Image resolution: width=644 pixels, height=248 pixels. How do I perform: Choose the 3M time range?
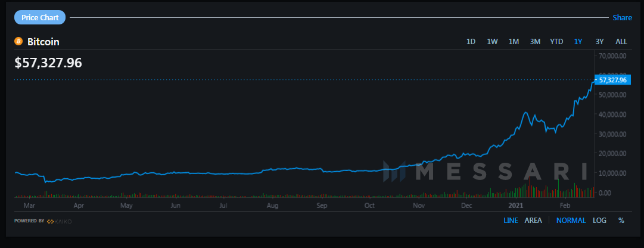pyautogui.click(x=535, y=42)
